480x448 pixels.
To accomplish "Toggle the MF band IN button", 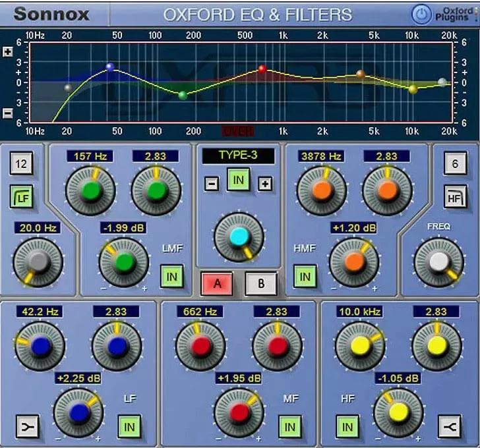I will [289, 427].
